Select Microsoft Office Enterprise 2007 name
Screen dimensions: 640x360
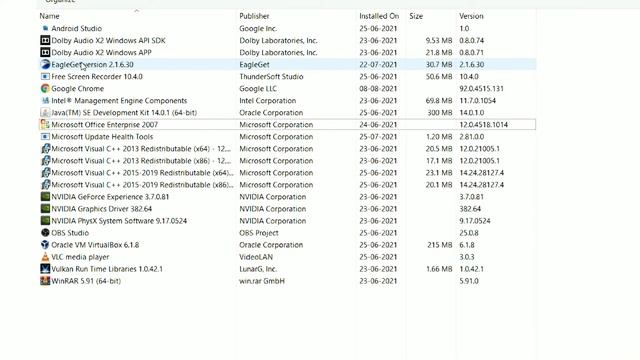(x=104, y=124)
